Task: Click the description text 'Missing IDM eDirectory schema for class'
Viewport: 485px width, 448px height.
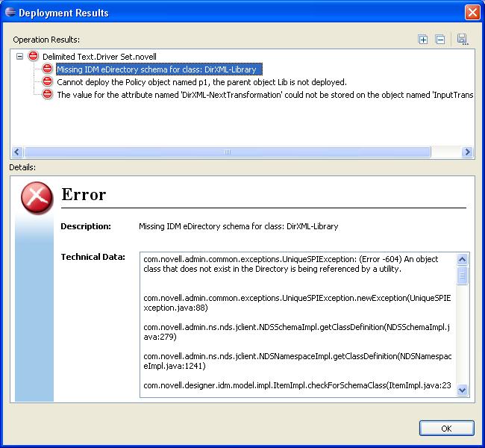Action: (238, 226)
